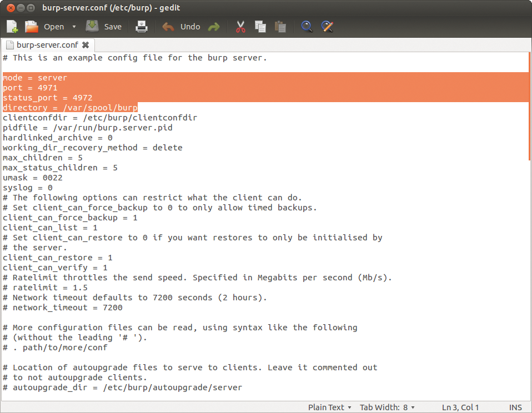
Task: Click the Open folder icon
Action: [x=32, y=27]
